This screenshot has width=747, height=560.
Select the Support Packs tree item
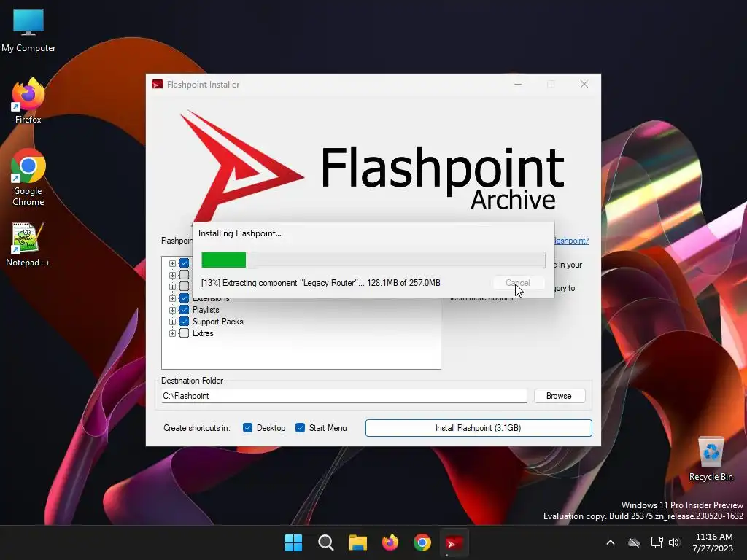[x=217, y=322]
